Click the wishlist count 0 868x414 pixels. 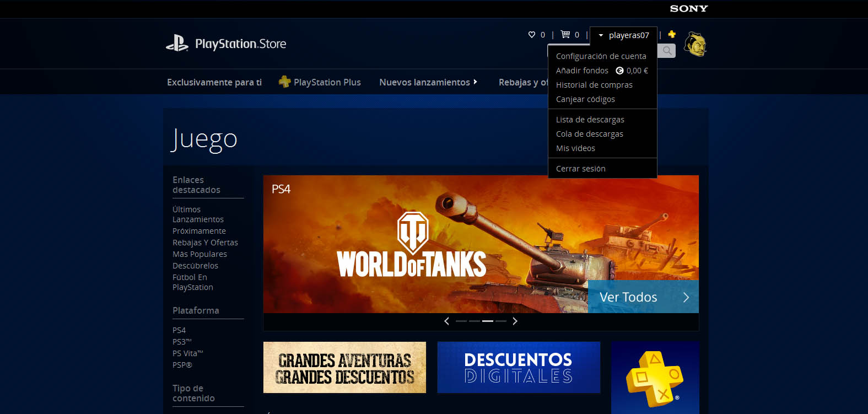coord(543,35)
